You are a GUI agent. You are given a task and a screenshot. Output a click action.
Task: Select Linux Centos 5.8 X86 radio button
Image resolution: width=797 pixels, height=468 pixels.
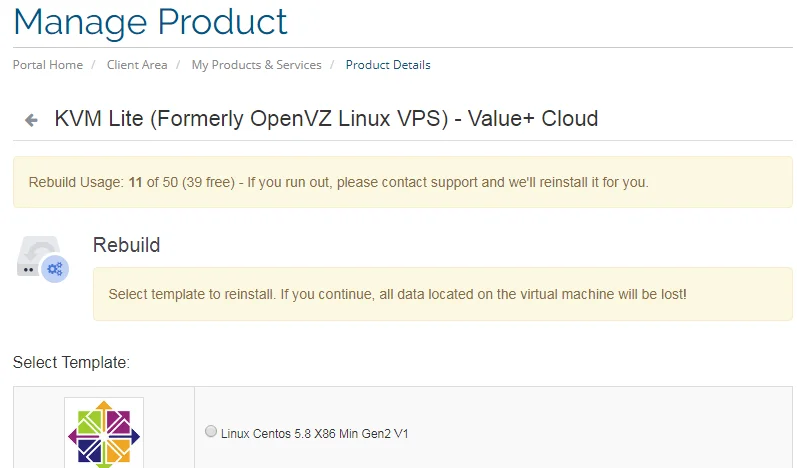coord(210,432)
